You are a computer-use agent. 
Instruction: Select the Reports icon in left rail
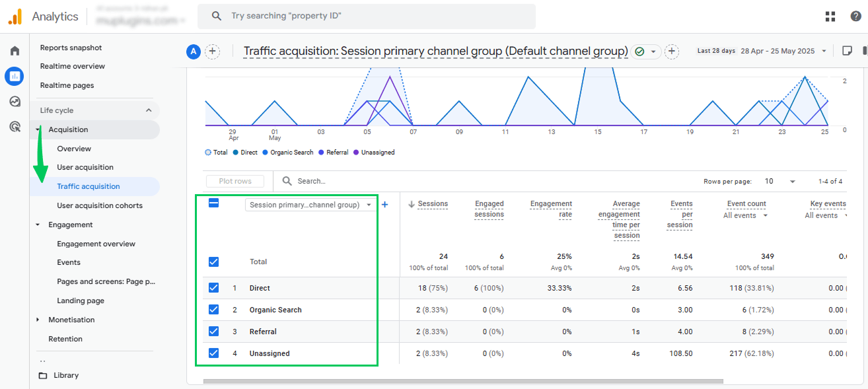tap(15, 76)
